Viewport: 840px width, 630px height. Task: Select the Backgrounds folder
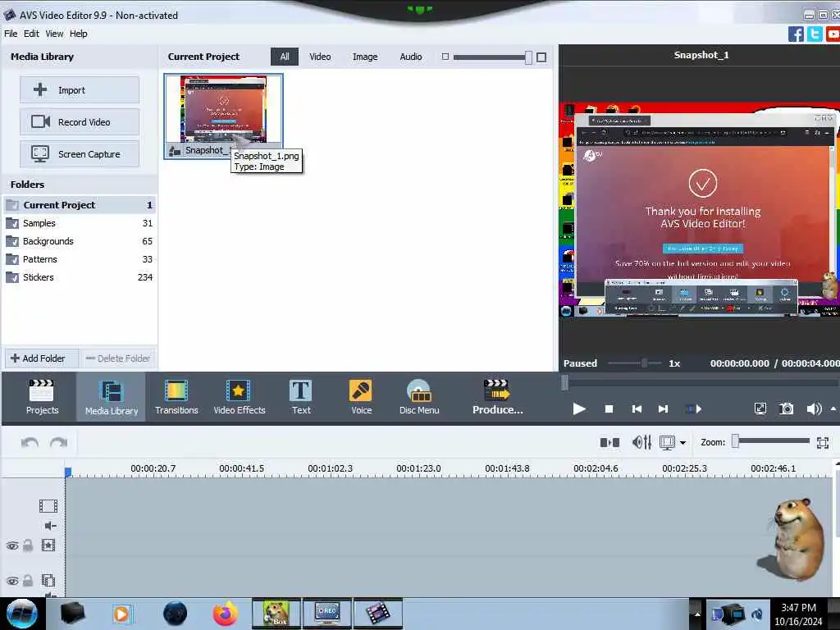tap(80, 242)
